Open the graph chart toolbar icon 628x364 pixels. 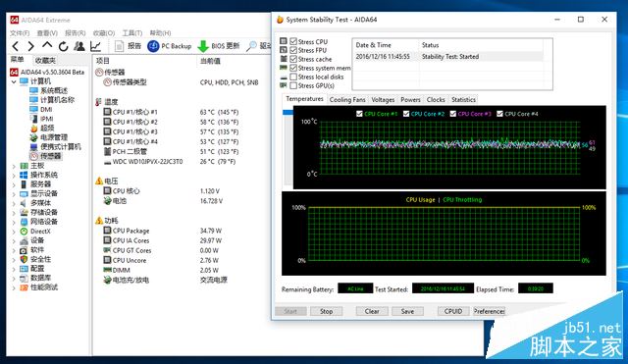point(95,46)
